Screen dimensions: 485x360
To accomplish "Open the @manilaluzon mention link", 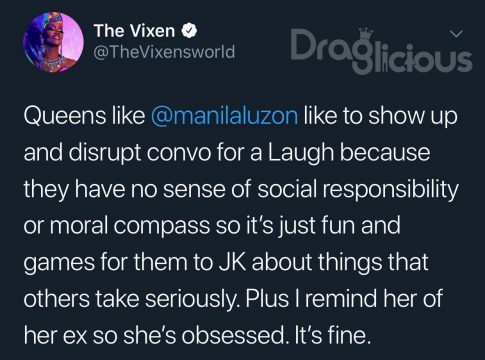I will (x=224, y=116).
